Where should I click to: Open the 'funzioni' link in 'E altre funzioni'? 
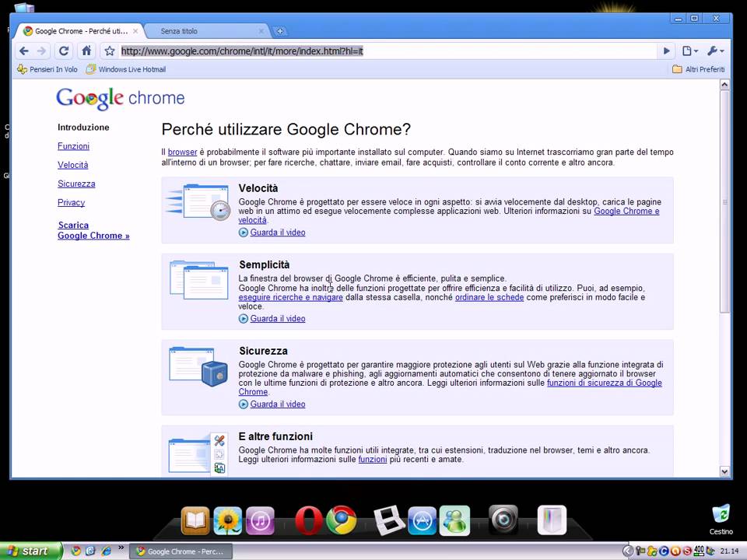pos(373,459)
